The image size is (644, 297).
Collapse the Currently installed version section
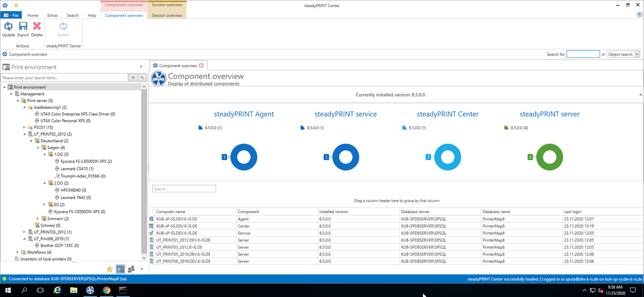[640, 95]
